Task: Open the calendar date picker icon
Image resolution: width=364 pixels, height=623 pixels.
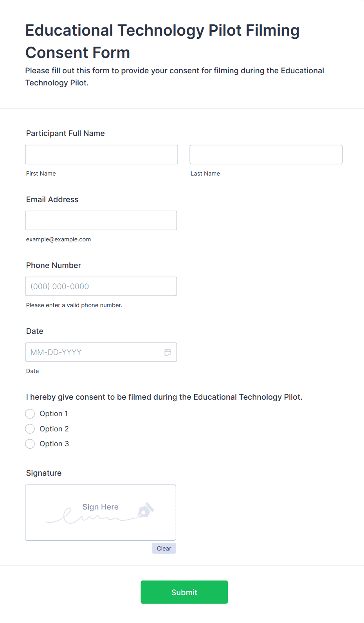Action: 168,352
